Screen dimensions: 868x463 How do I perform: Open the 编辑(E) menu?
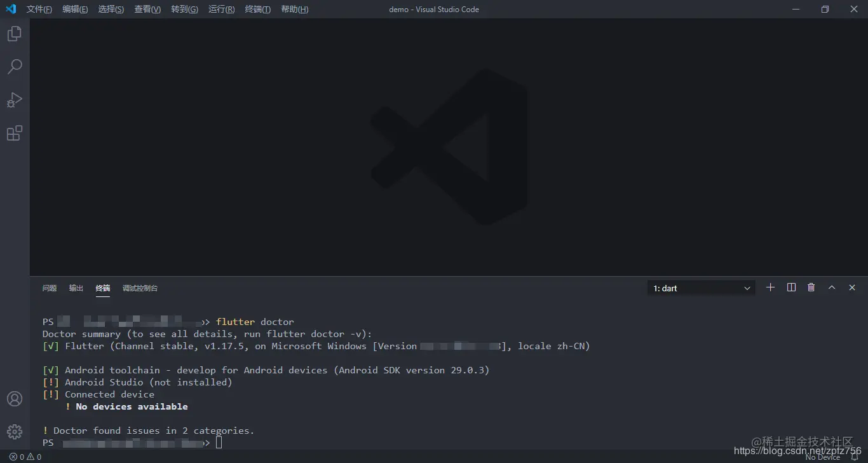(75, 9)
